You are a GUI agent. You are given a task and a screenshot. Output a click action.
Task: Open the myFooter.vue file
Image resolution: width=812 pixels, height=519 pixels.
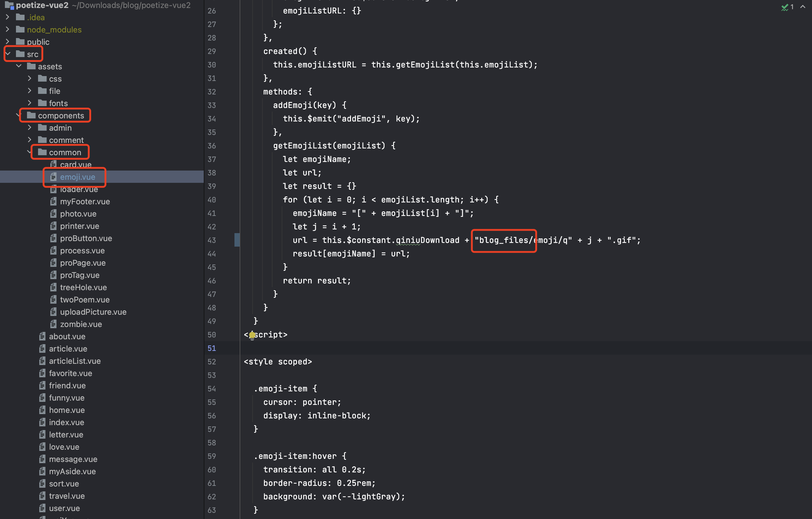tap(85, 202)
